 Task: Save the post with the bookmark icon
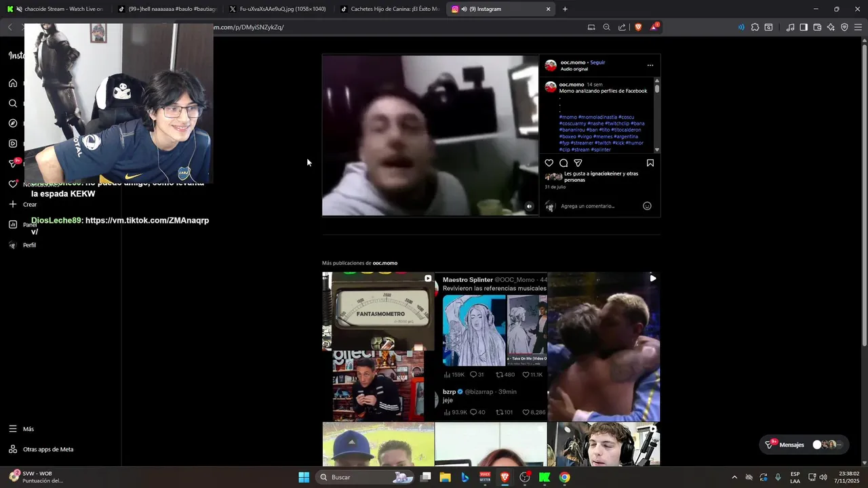pyautogui.click(x=650, y=163)
